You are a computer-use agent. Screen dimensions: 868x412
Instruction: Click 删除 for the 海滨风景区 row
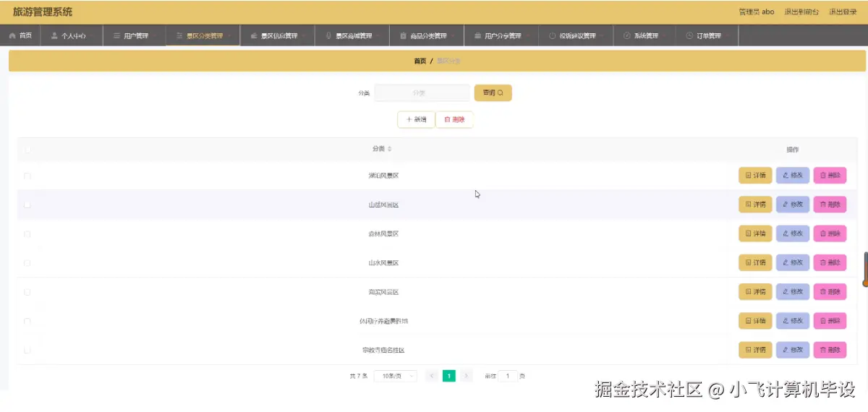pos(830,292)
